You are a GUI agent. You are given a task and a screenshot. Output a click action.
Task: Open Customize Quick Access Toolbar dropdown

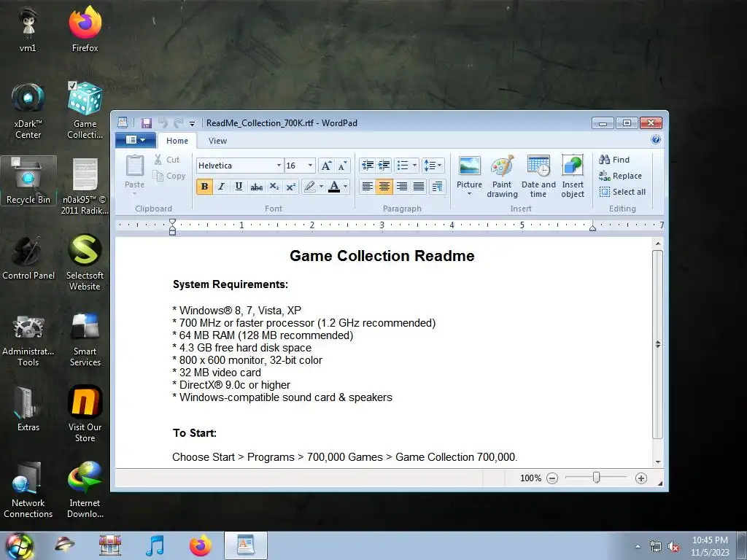point(192,123)
